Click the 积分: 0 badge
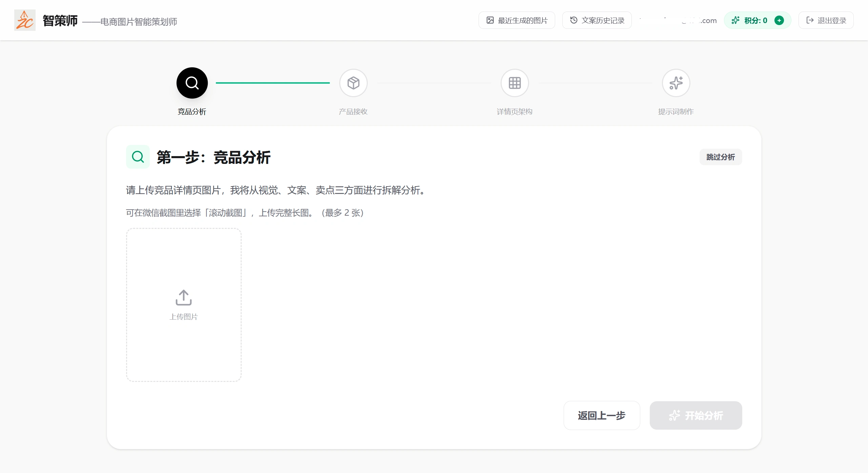Image resolution: width=868 pixels, height=473 pixels. pyautogui.click(x=755, y=20)
